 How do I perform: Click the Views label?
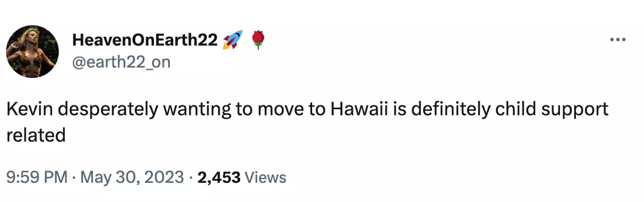click(x=266, y=177)
